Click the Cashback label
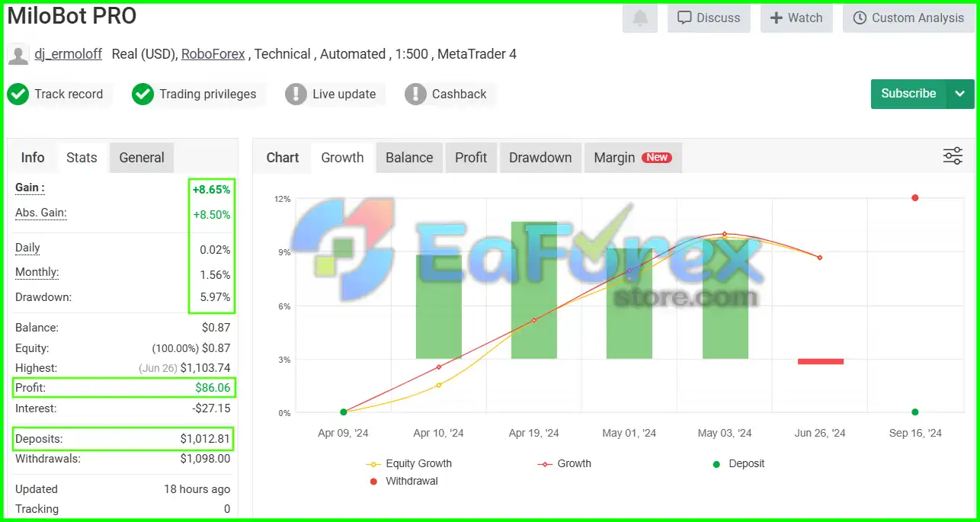Screen dimensions: 980x522 pos(459,94)
